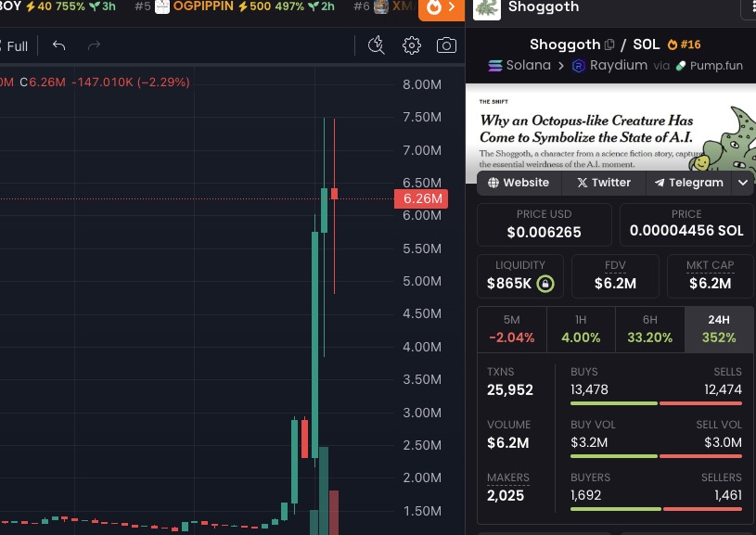Click the Shoggoth token avatar
This screenshot has width=756, height=535.
486,8
